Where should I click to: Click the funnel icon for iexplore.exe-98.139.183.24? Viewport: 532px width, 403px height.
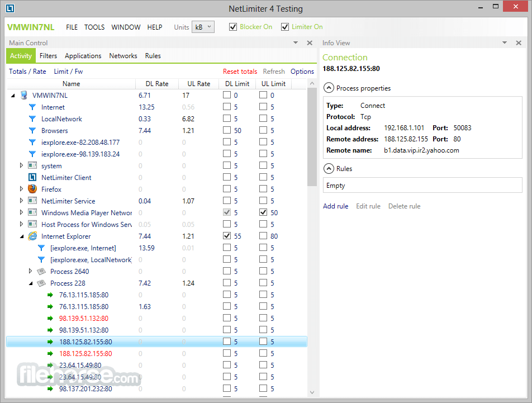(x=32, y=154)
